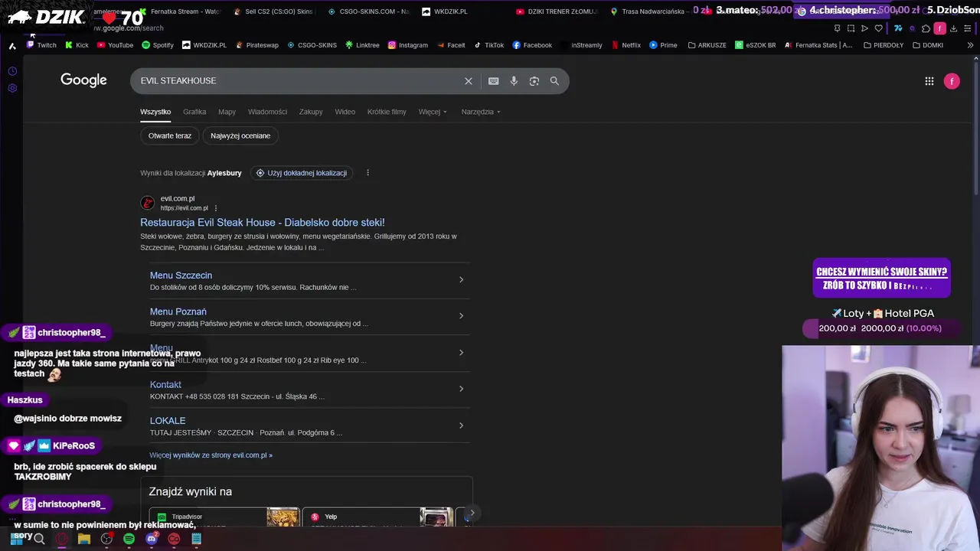Viewport: 980px width, 551px height.
Task: Open Spotify bookmark
Action: (158, 45)
